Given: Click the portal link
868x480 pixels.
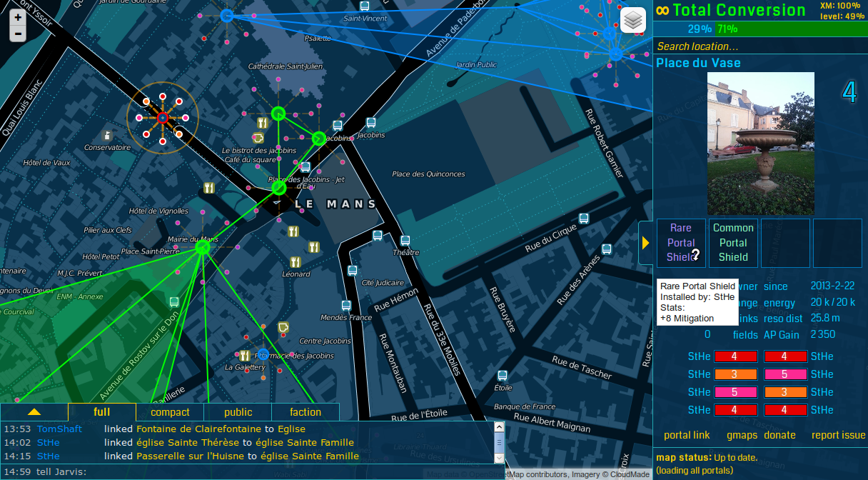Looking at the screenshot, I should tap(687, 435).
